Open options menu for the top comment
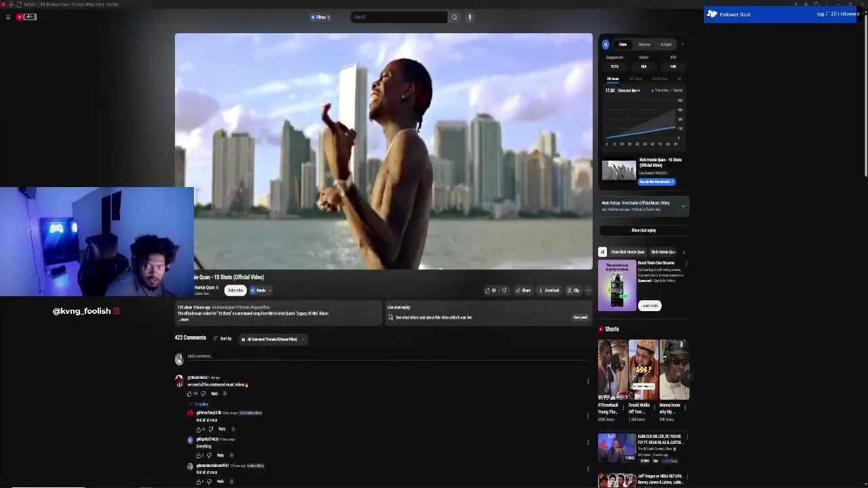 point(588,382)
